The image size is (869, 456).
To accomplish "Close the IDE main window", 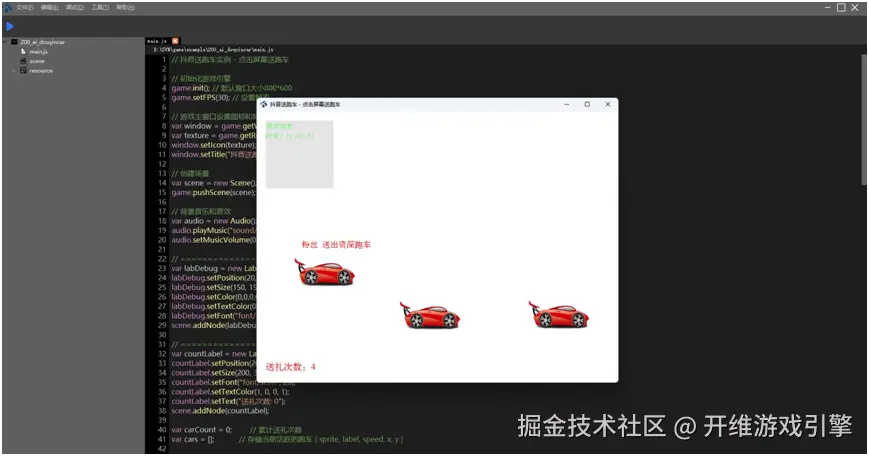I will (855, 7).
